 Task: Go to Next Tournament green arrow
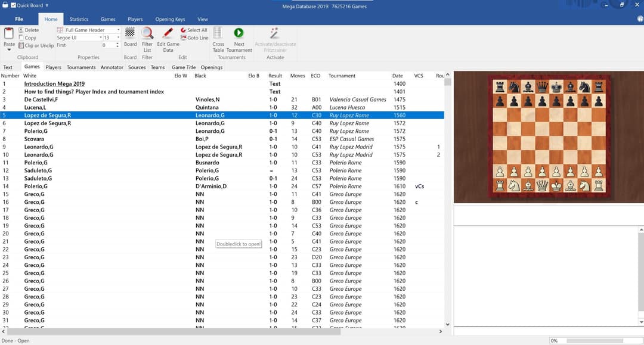coord(239,32)
